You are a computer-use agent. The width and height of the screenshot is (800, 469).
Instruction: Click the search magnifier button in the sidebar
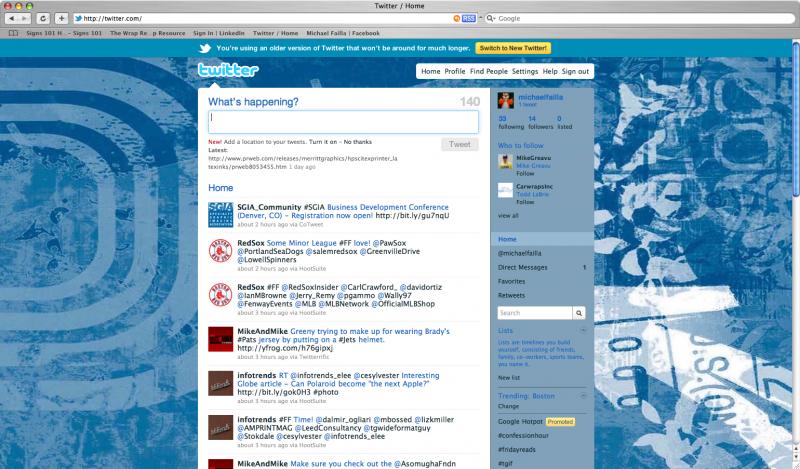[579, 313]
